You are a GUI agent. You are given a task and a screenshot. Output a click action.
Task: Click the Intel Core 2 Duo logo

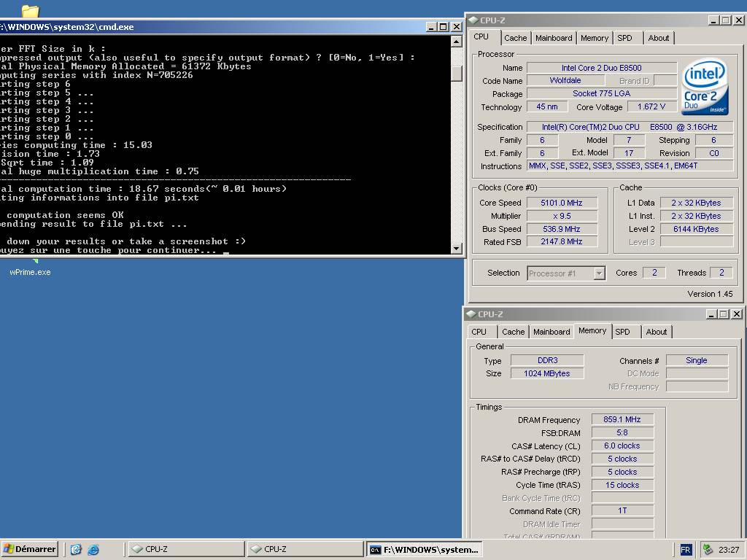pyautogui.click(x=705, y=86)
